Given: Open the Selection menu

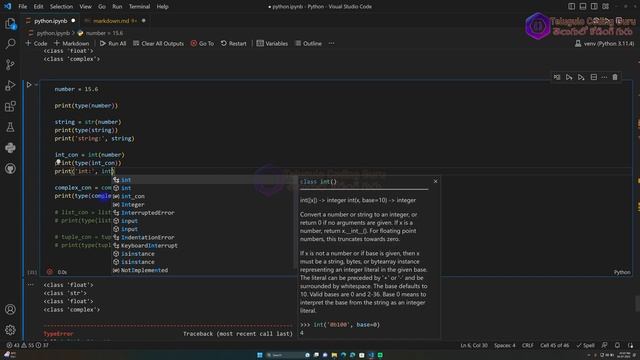Looking at the screenshot, I should coord(61,7).
